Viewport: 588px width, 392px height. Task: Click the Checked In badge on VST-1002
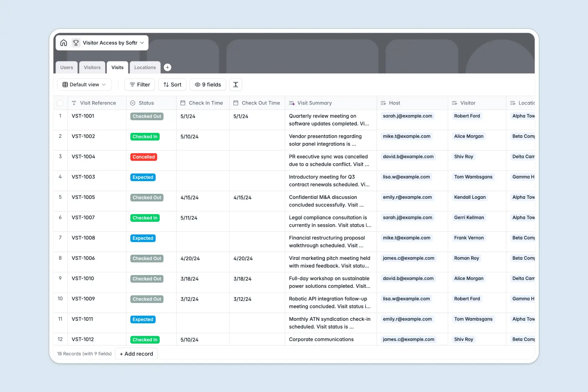pyautogui.click(x=145, y=136)
